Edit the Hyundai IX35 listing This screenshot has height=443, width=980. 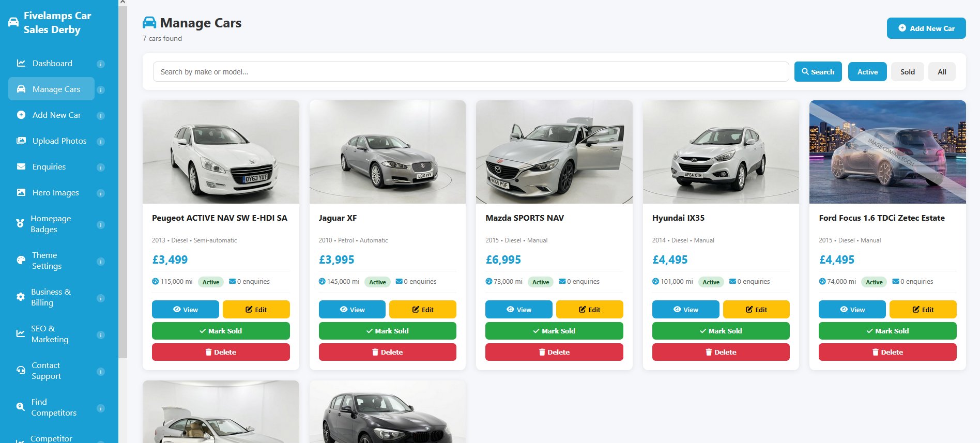pyautogui.click(x=756, y=310)
